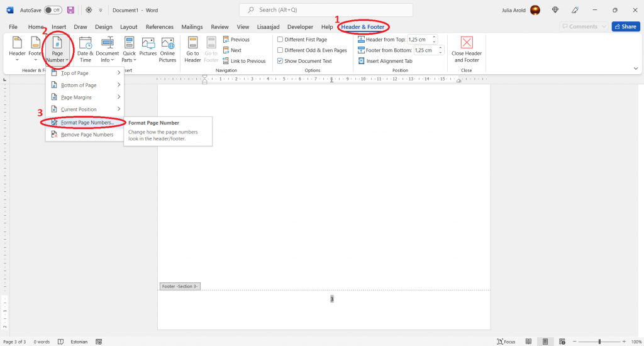Click the Share button
644x346 pixels.
625,27
